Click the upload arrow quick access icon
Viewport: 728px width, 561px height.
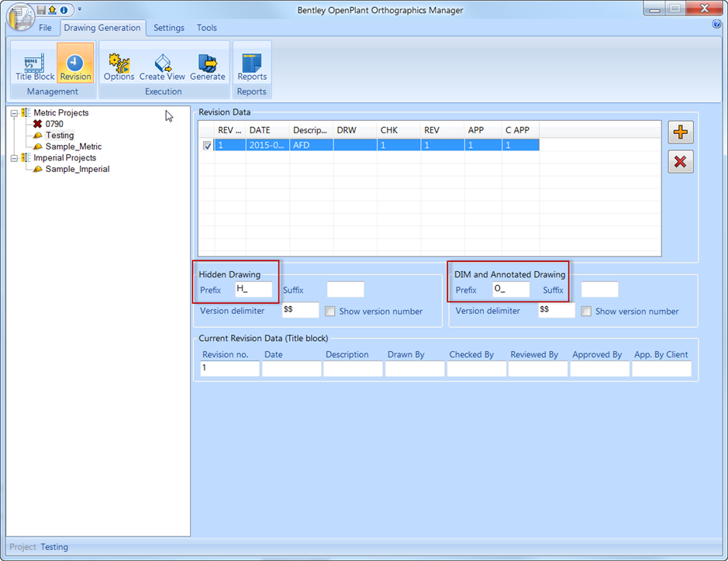[53, 10]
